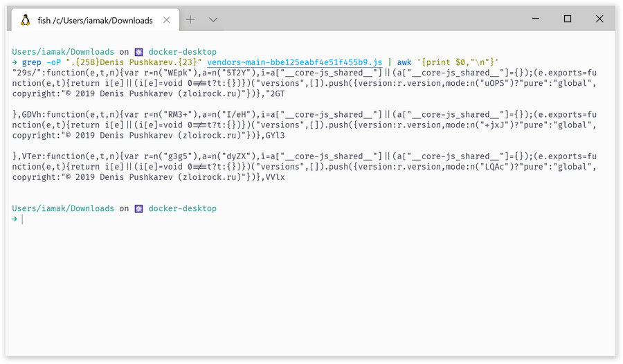Select the fish /c/Users/iamak/Downloads tab
Image resolution: width=623 pixels, height=364 pixels.
(x=96, y=20)
